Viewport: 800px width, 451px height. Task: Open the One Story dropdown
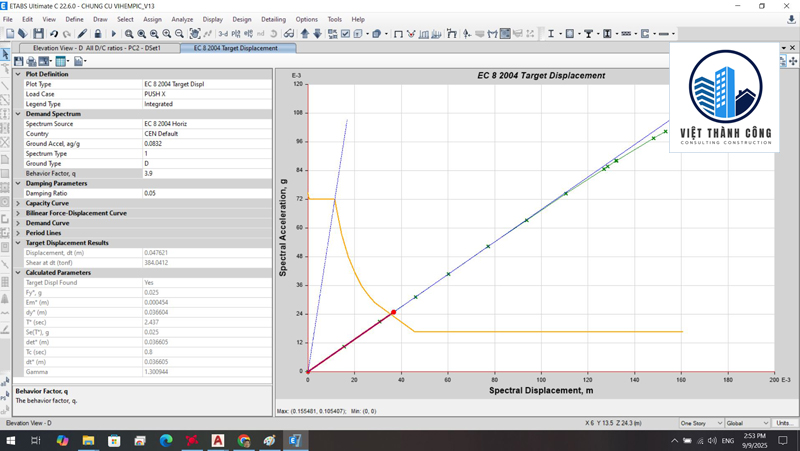[x=699, y=423]
